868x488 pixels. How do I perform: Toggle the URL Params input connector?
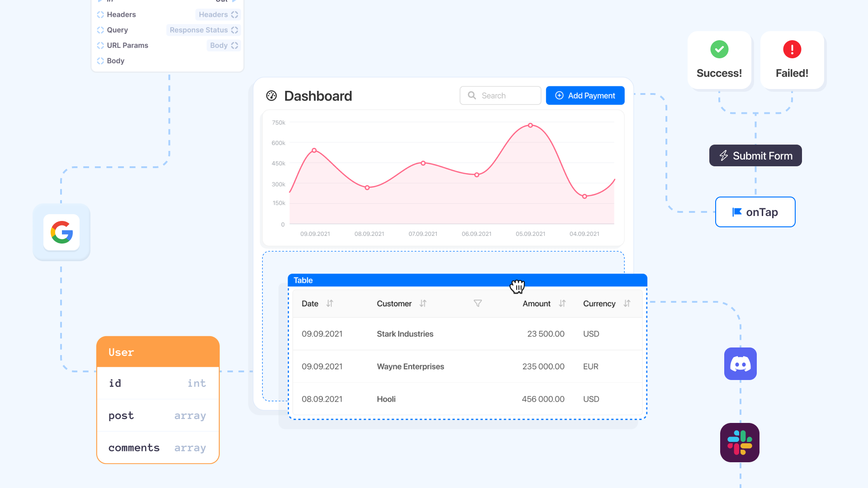100,45
